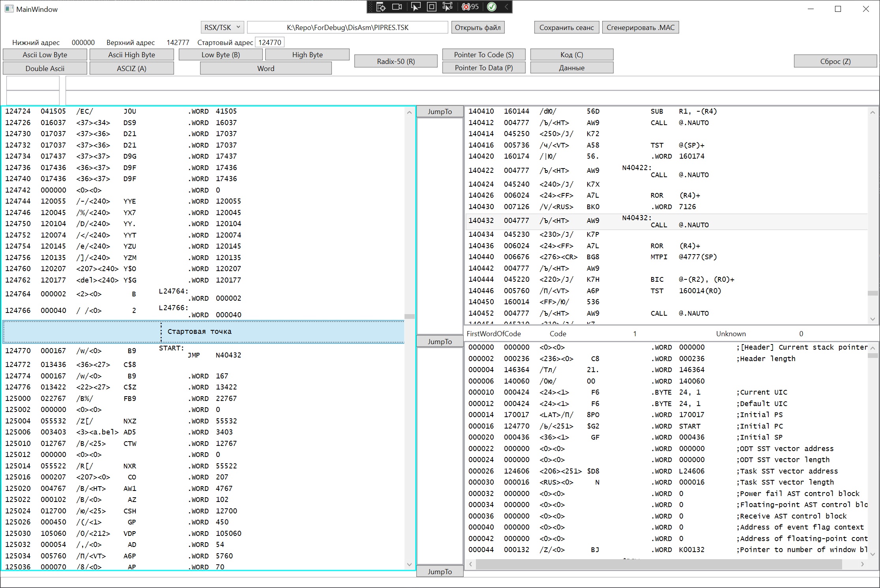Toggle Display Layout Adorners icon
This screenshot has width=880, height=588.
(x=432, y=7)
